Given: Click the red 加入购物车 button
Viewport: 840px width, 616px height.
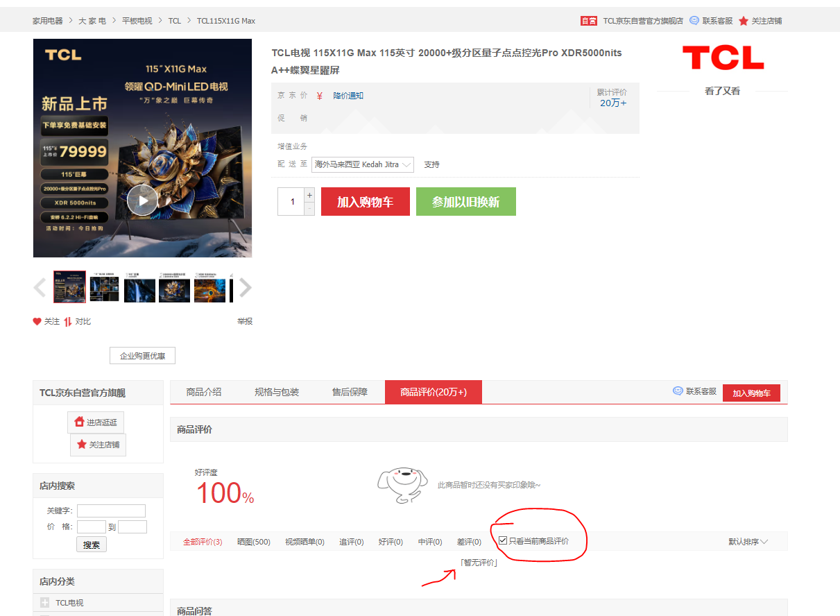Looking at the screenshot, I should pyautogui.click(x=366, y=202).
